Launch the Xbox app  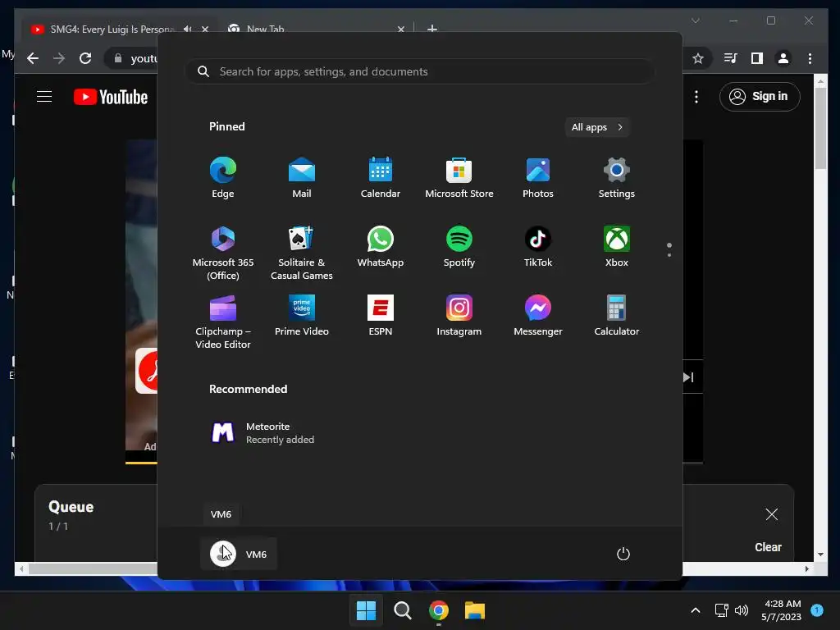(x=617, y=247)
